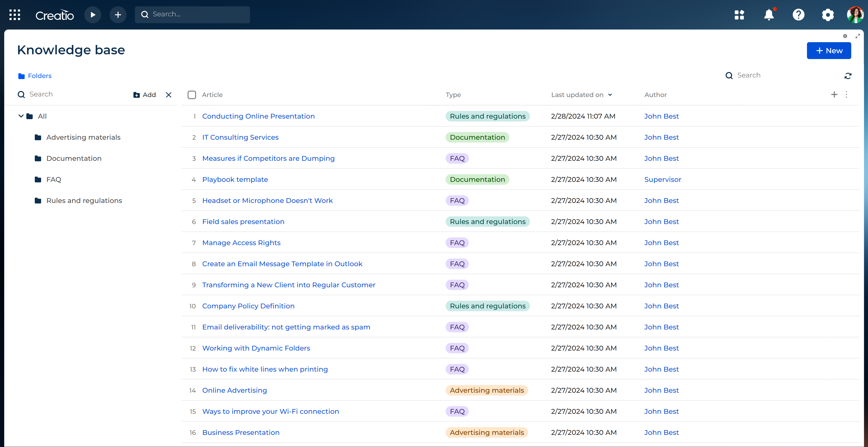Open the page configuration gear above New button

click(845, 36)
